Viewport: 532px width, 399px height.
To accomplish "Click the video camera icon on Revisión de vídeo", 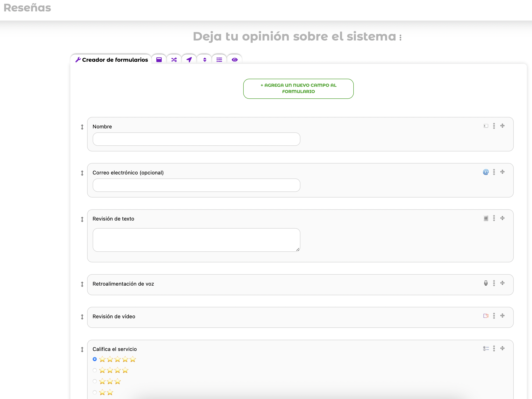I will click(486, 316).
